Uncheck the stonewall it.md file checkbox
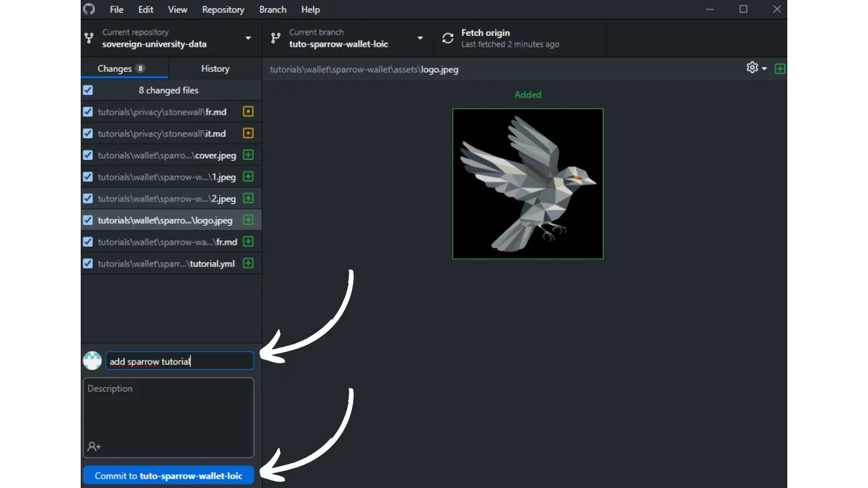 [x=87, y=134]
